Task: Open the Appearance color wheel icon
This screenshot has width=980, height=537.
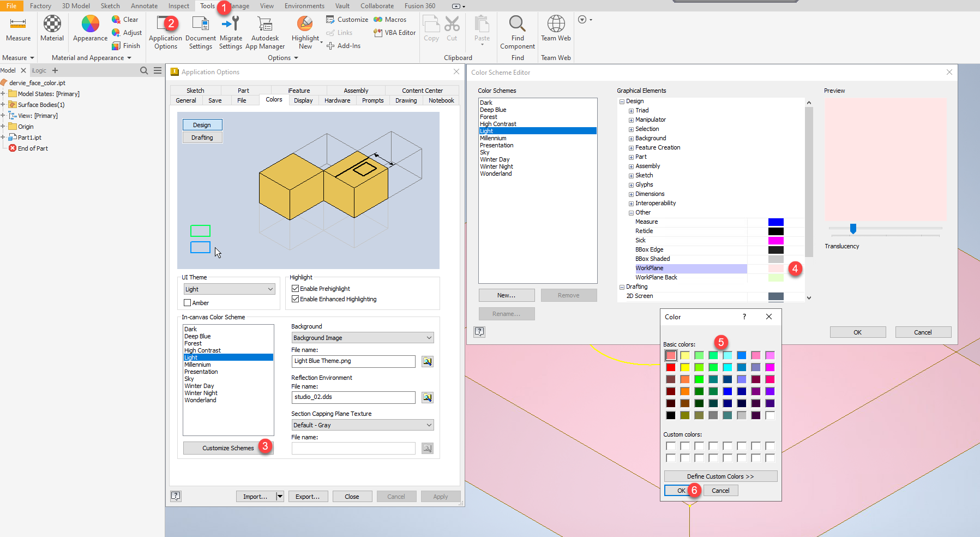Action: click(90, 24)
